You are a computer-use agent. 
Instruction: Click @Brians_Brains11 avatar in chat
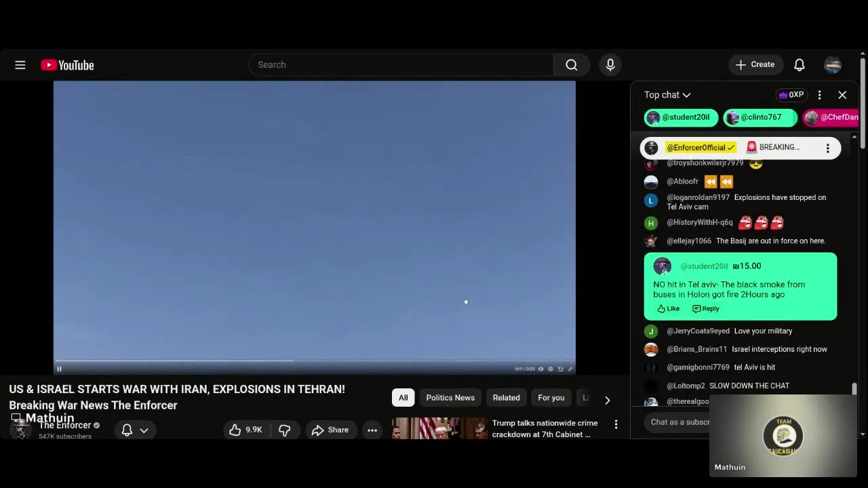[651, 349]
